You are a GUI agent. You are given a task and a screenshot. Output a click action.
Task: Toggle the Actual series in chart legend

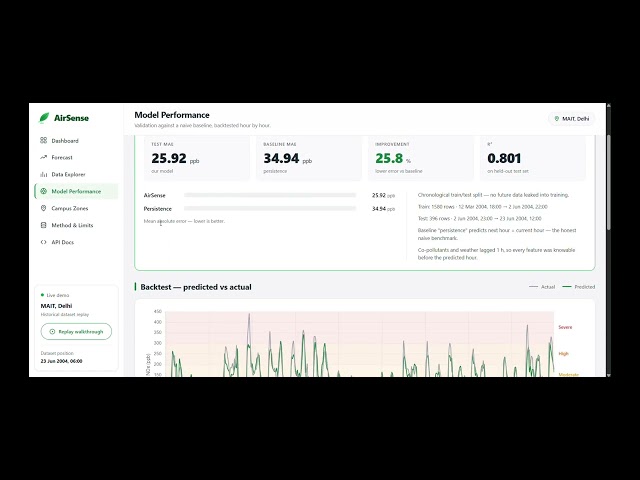pyautogui.click(x=542, y=287)
